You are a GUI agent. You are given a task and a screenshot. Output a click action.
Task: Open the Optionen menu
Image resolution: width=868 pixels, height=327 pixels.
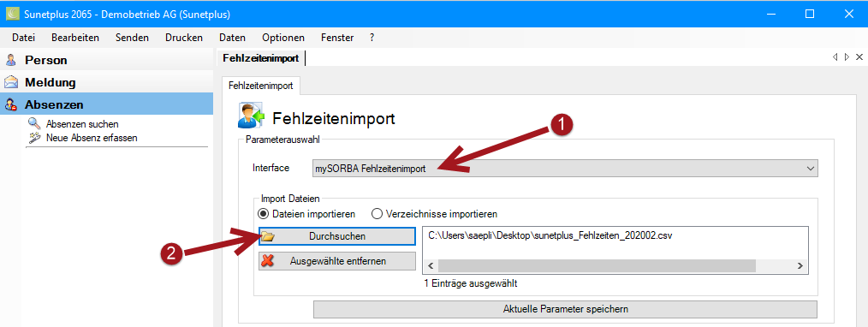[x=283, y=38]
